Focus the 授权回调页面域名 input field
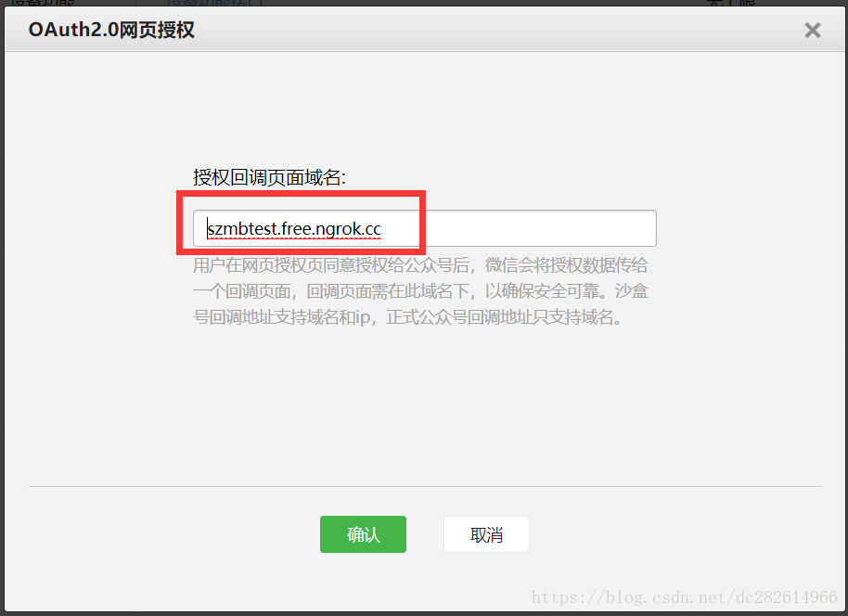 425,228
